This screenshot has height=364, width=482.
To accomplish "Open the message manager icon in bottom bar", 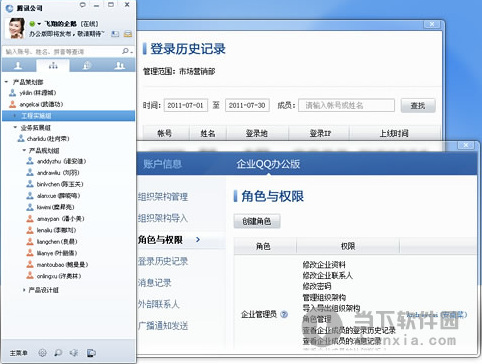I will click(91, 352).
